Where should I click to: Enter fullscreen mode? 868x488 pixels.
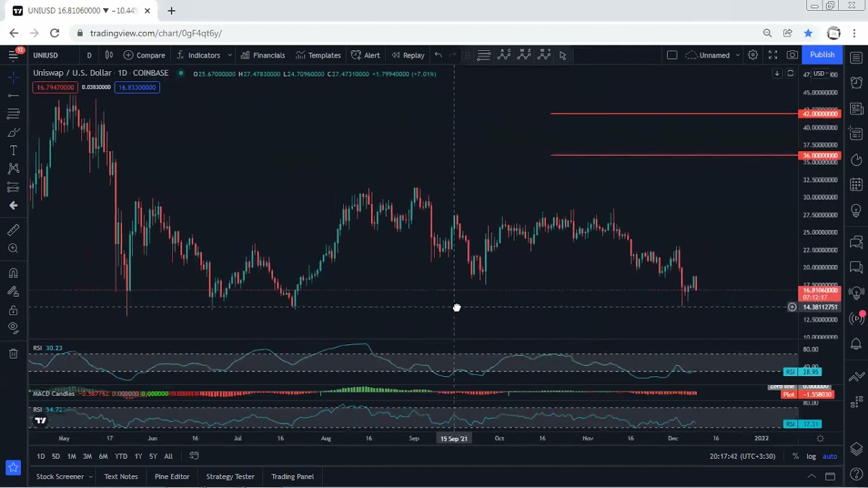coord(772,55)
